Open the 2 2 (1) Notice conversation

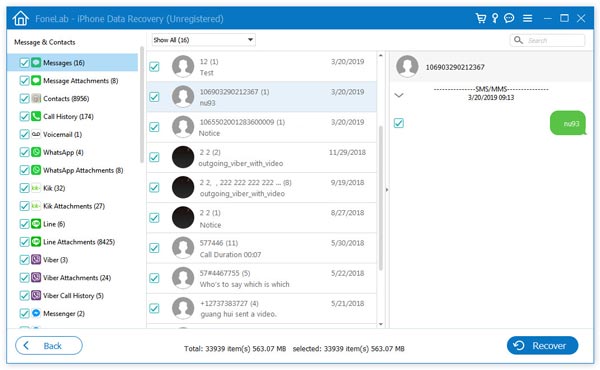[x=261, y=218]
